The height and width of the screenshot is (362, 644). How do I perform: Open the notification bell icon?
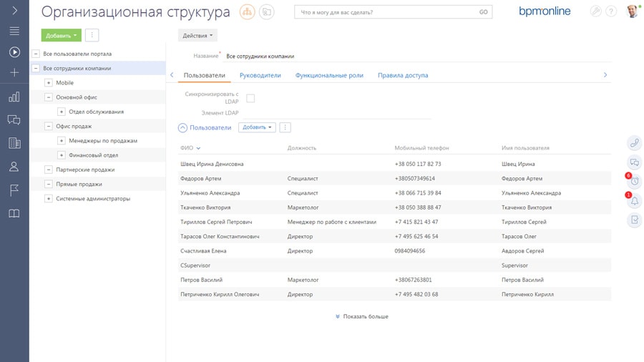(x=635, y=201)
